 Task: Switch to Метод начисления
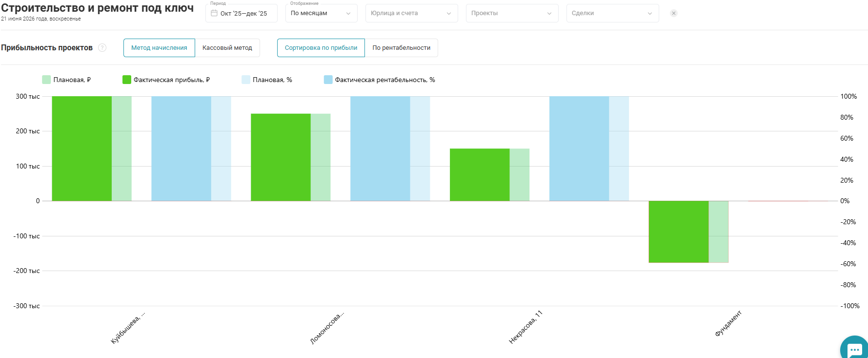159,48
